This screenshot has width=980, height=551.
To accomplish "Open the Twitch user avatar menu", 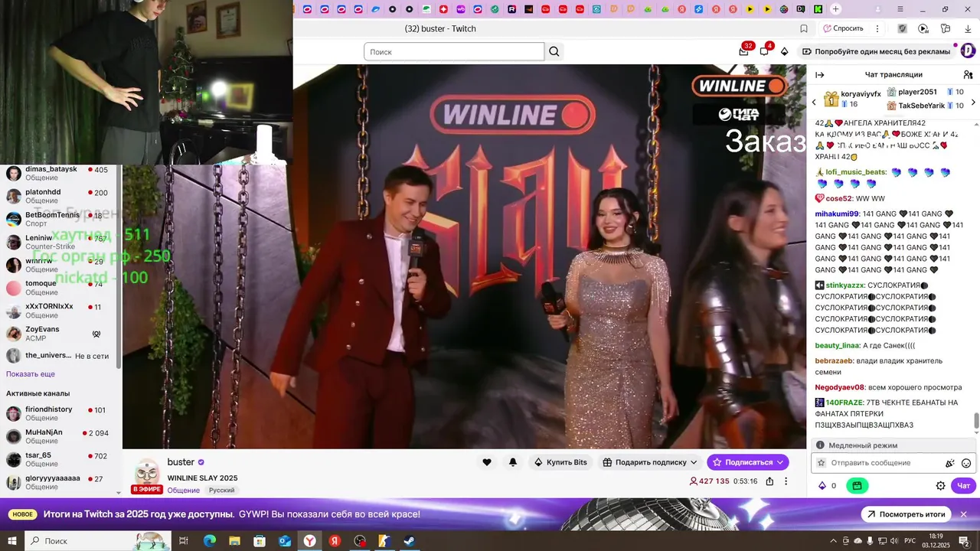I will 968,51.
